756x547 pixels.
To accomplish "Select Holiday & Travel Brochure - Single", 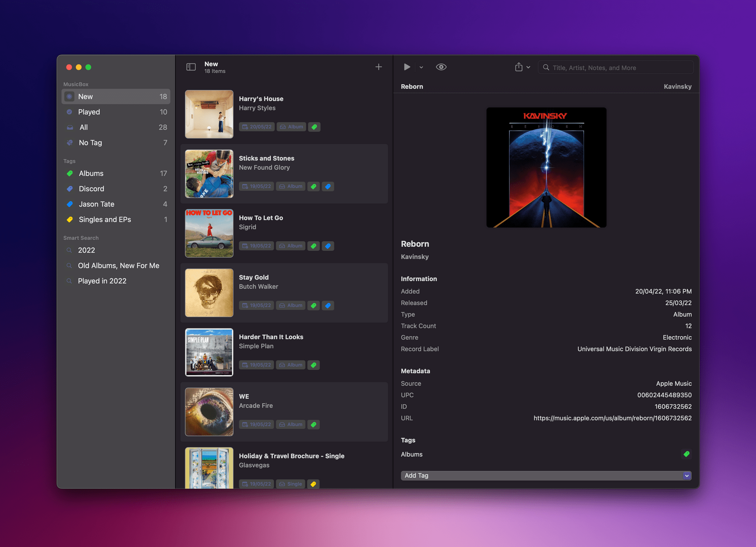I will pos(284,465).
